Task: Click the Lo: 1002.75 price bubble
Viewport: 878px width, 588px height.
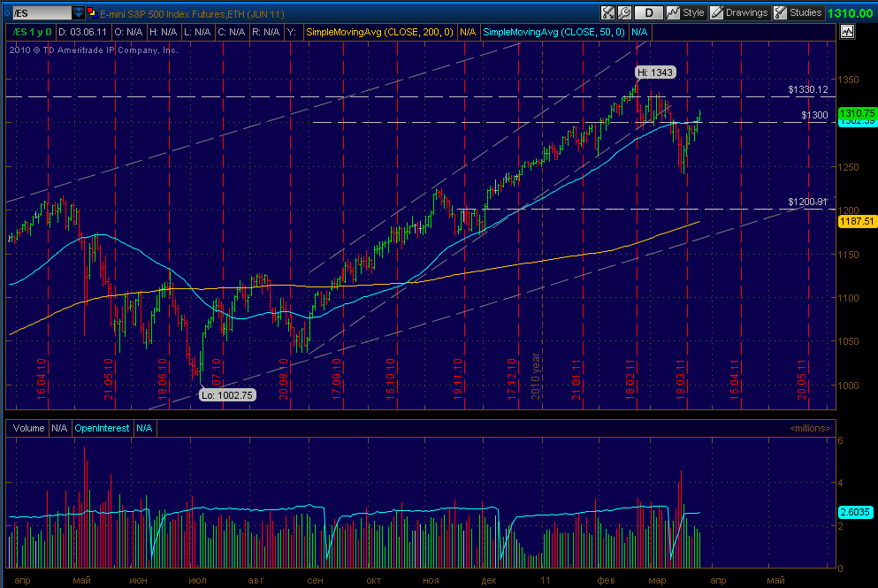Action: (x=227, y=395)
